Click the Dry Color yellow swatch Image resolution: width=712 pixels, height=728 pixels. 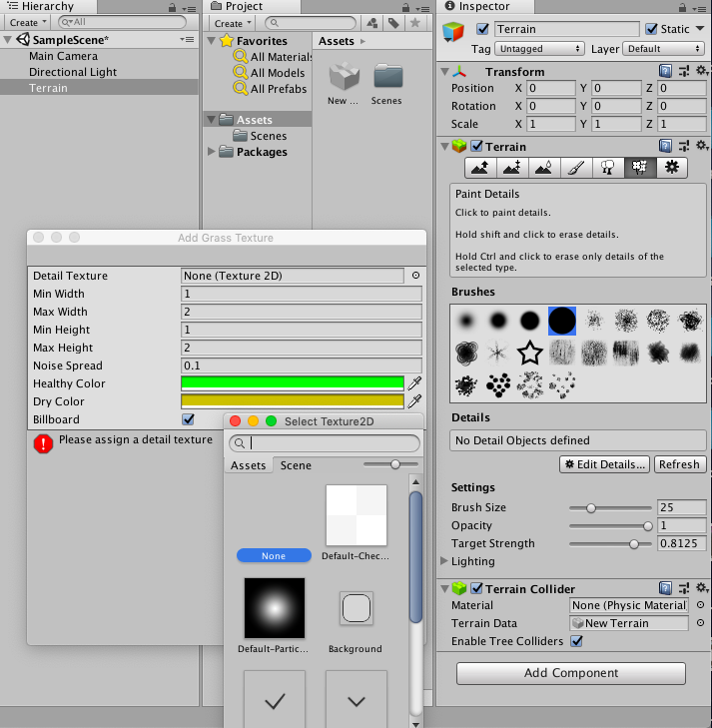tap(293, 401)
